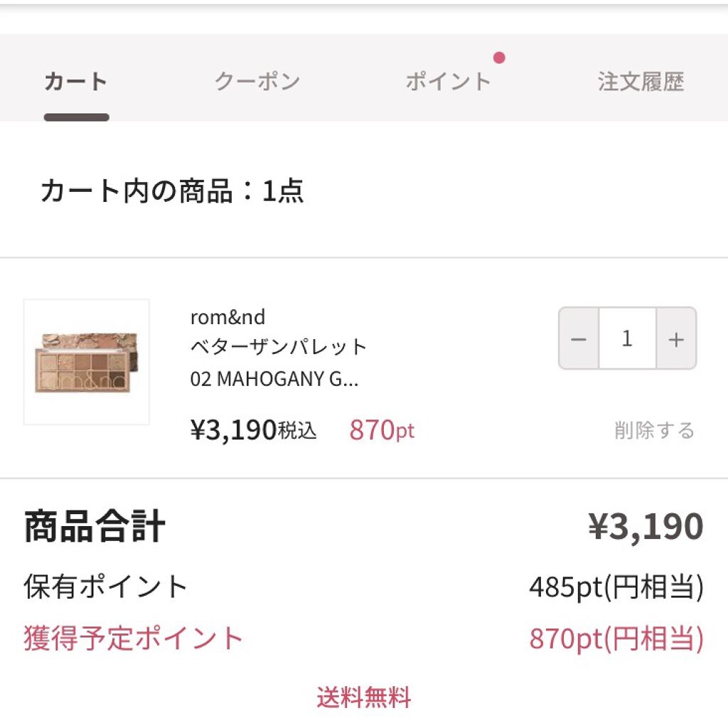The height and width of the screenshot is (728, 728).
Task: Select the 商品合計 total label
Action: tap(95, 528)
